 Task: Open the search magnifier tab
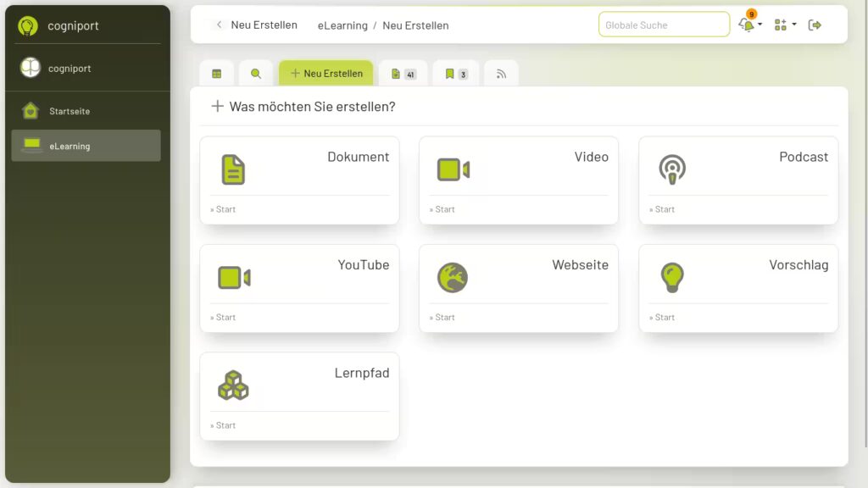256,74
